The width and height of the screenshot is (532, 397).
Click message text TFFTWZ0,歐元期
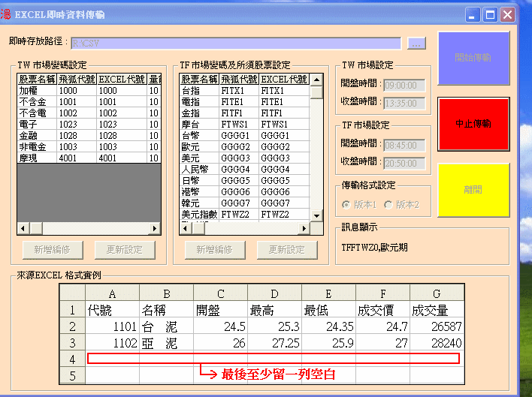click(374, 248)
